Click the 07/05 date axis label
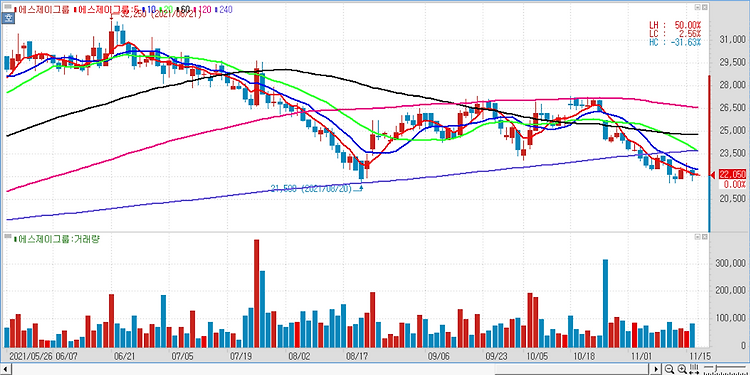Viewport: 750px width, 375px height. click(x=183, y=356)
